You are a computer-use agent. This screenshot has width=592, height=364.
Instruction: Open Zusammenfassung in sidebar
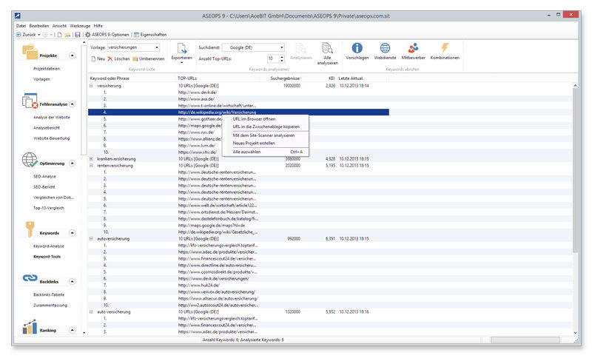[x=50, y=306]
